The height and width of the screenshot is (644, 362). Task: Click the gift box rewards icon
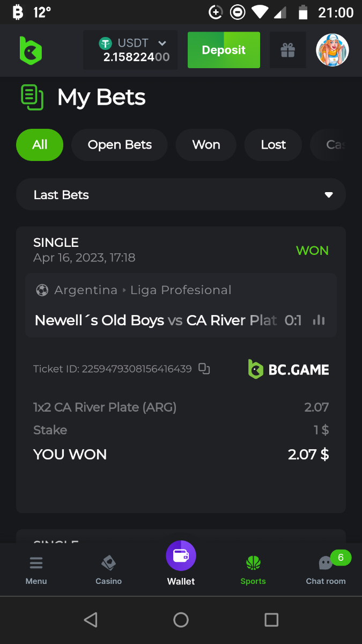click(x=287, y=50)
